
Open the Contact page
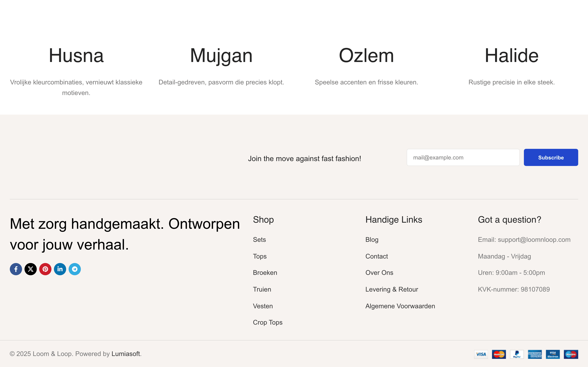coord(377,256)
